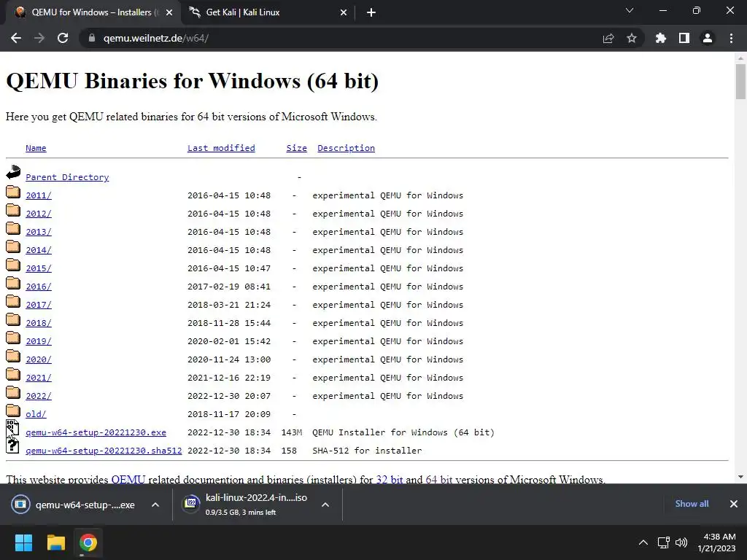
Task: Sort listing by Description
Action: point(346,148)
